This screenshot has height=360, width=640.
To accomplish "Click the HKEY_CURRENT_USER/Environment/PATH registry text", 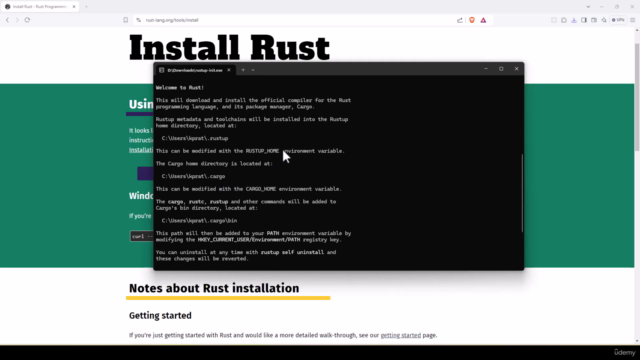I will pyautogui.click(x=249, y=240).
